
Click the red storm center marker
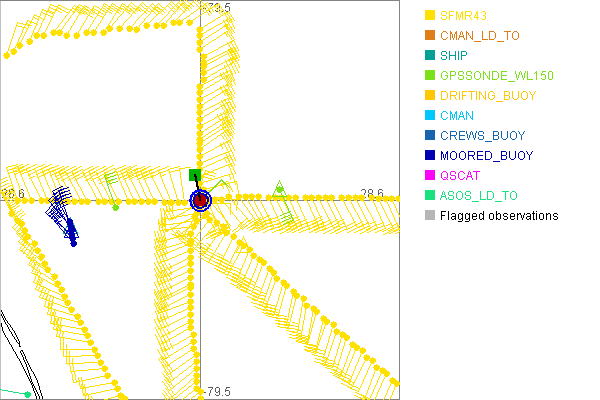coord(200,201)
